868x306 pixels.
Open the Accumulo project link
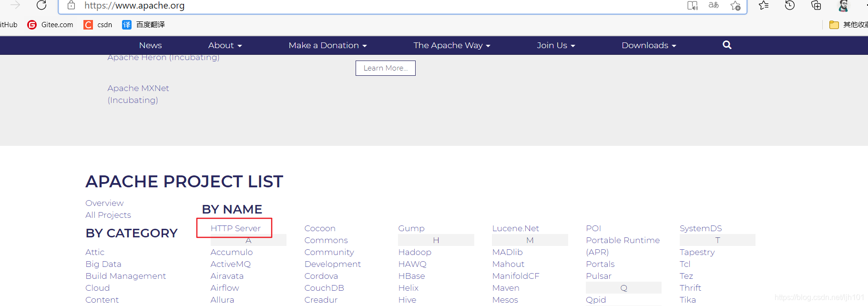point(232,252)
